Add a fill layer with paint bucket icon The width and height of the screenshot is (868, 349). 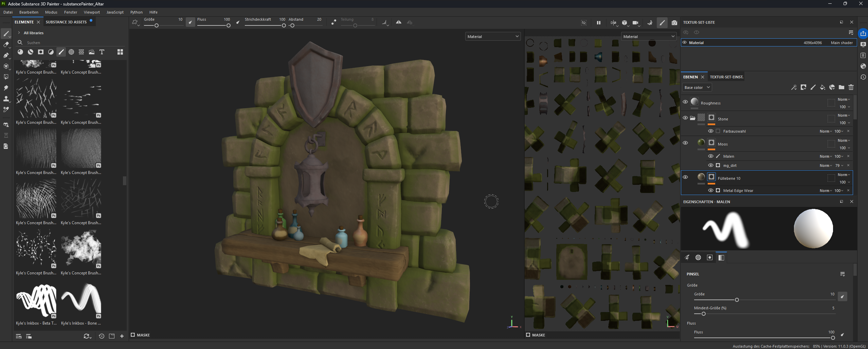(822, 88)
